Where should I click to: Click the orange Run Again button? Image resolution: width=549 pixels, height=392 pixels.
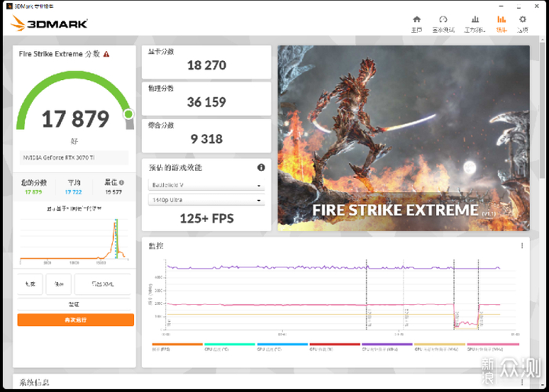(75, 320)
